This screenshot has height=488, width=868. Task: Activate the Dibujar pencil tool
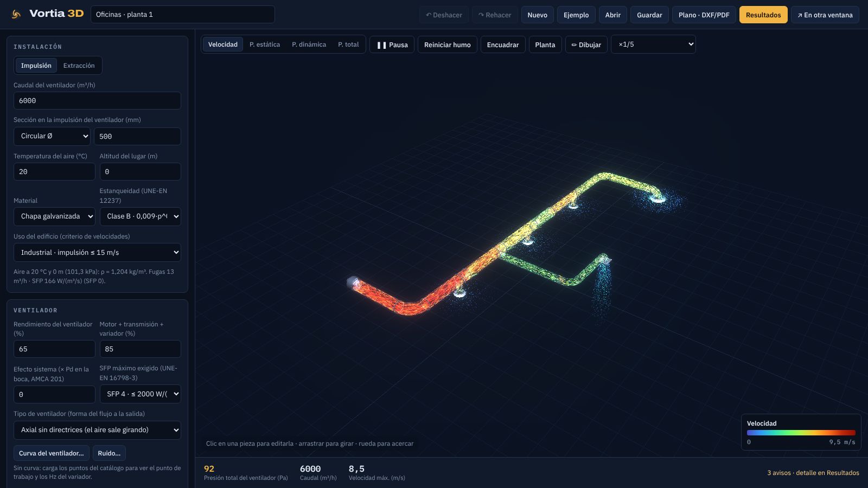pyautogui.click(x=586, y=44)
